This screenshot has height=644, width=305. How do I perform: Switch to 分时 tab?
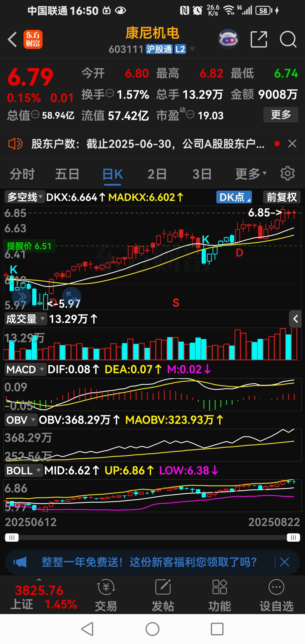click(22, 174)
